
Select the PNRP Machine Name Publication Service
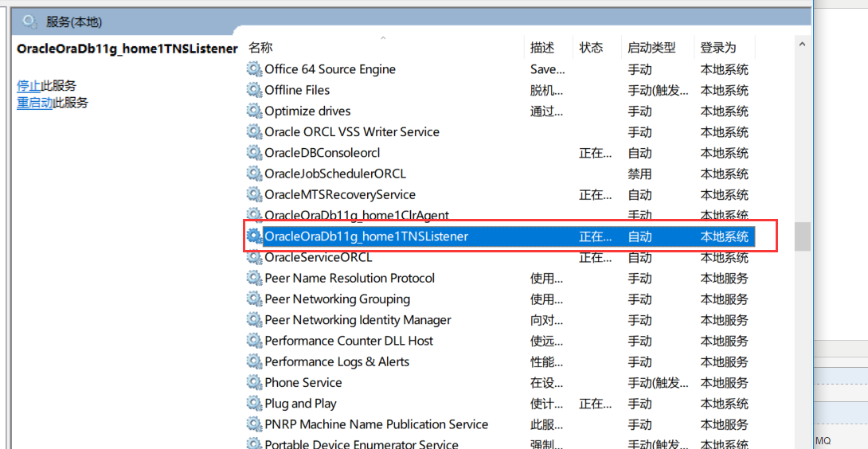377,424
